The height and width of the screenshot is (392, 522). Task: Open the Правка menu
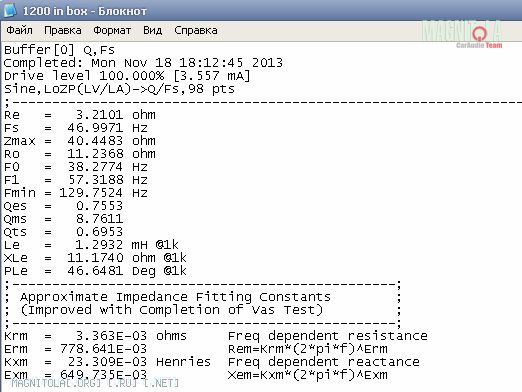(x=63, y=30)
